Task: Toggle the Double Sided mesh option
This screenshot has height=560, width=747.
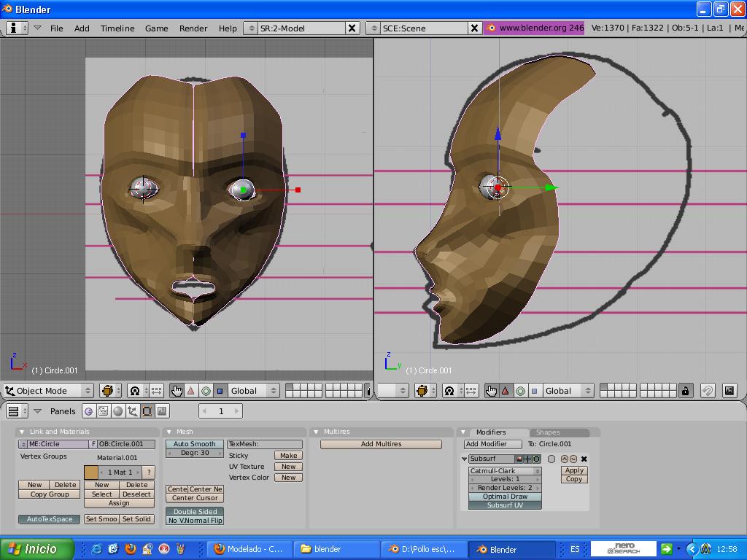Action: point(195,511)
